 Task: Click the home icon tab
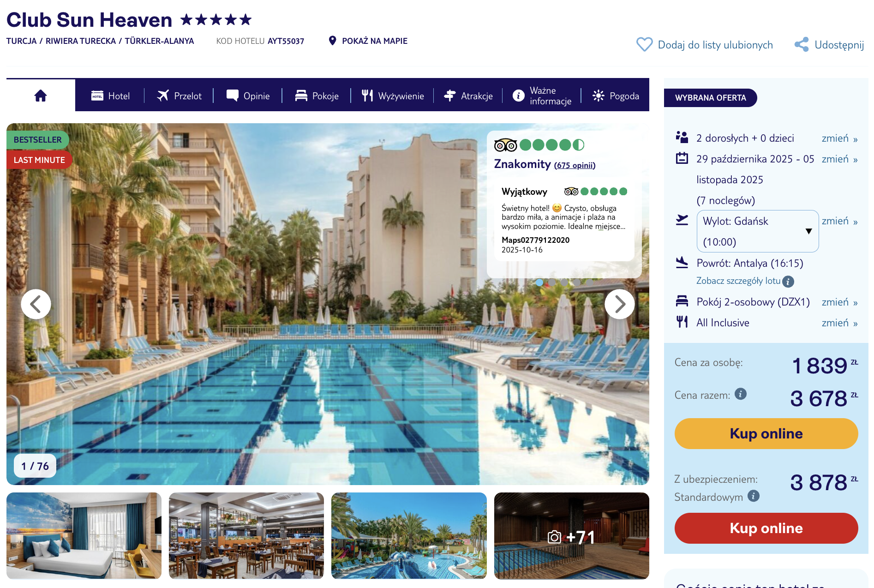[x=41, y=96]
